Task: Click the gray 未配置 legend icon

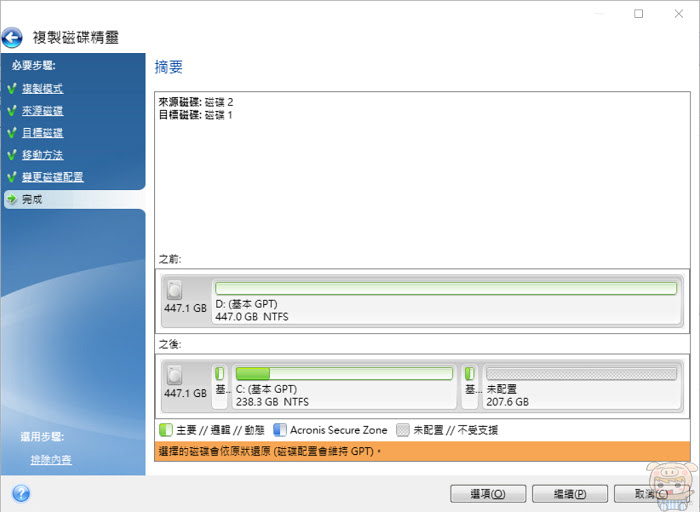Action: point(403,430)
